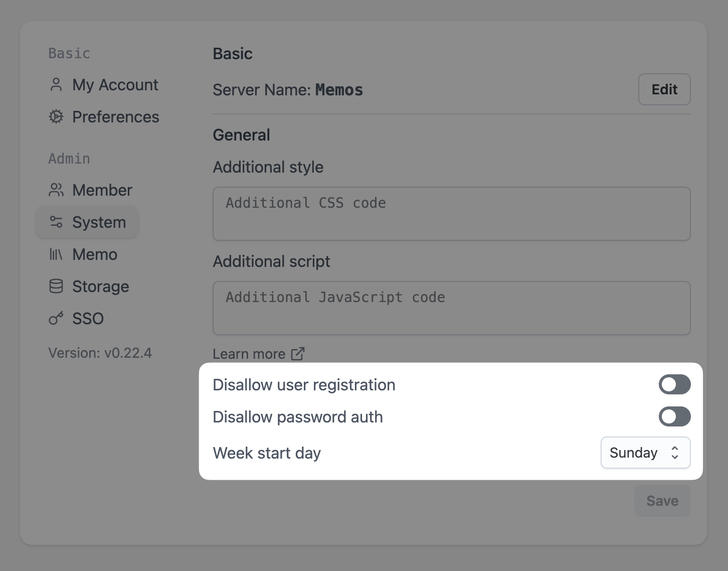Open the My Account text label
The width and height of the screenshot is (728, 571).
pyautogui.click(x=115, y=85)
